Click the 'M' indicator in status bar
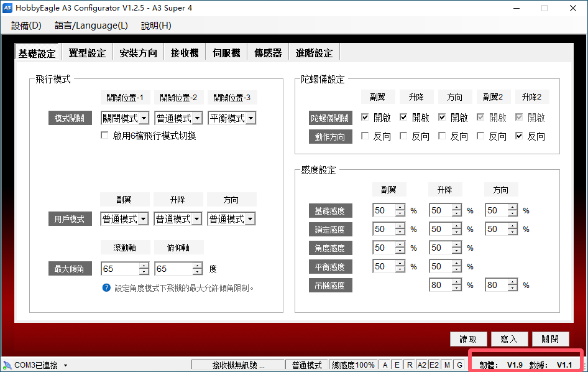The height and width of the screenshot is (372, 588). 447,365
